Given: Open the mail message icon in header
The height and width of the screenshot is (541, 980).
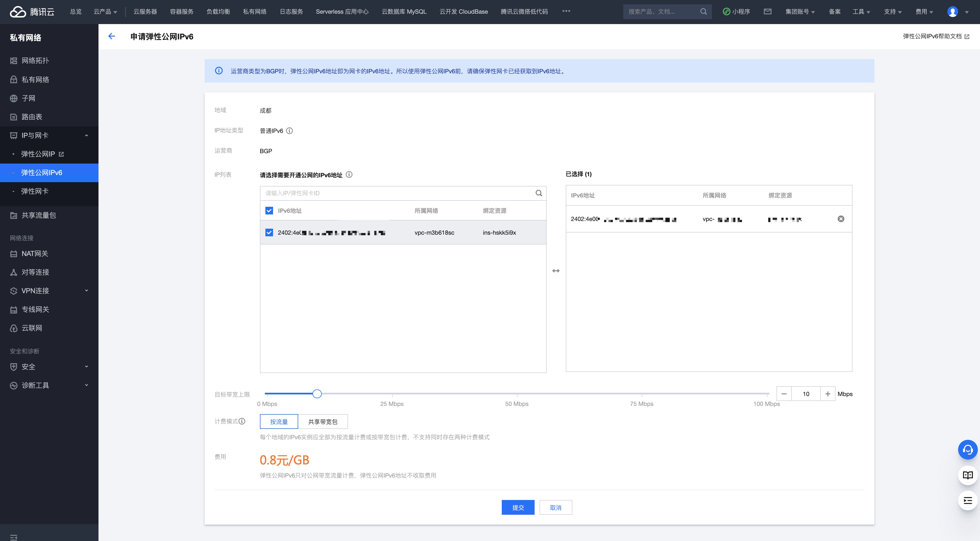Looking at the screenshot, I should (x=767, y=11).
